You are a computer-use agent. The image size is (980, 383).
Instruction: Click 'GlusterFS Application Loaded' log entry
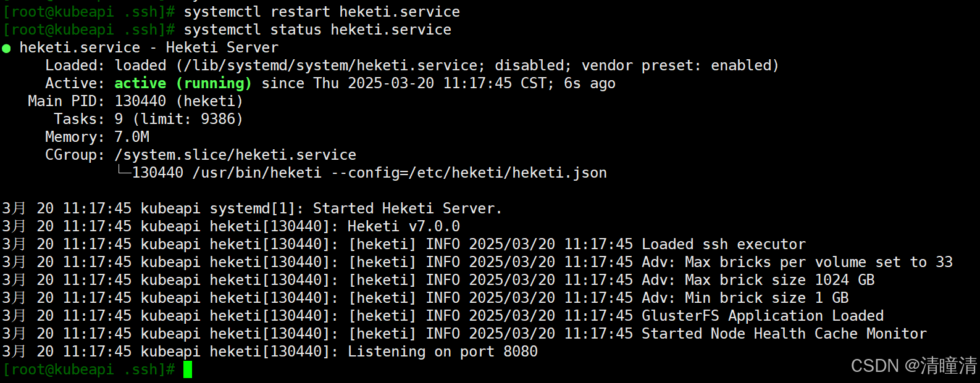click(763, 316)
